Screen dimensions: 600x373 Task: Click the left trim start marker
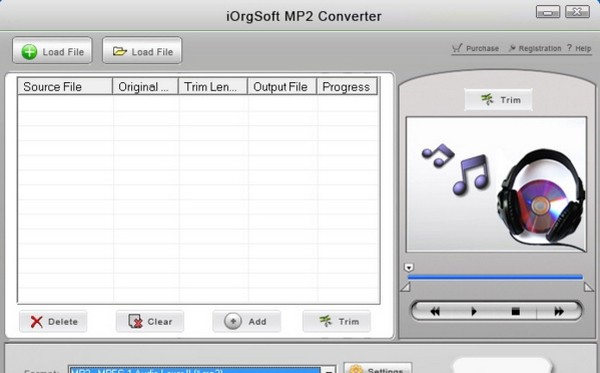tap(406, 287)
